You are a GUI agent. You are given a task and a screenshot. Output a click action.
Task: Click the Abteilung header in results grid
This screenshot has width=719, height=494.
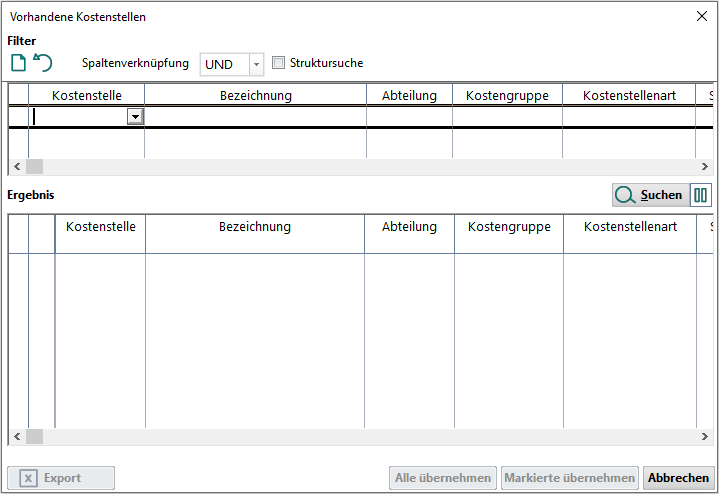click(x=409, y=227)
